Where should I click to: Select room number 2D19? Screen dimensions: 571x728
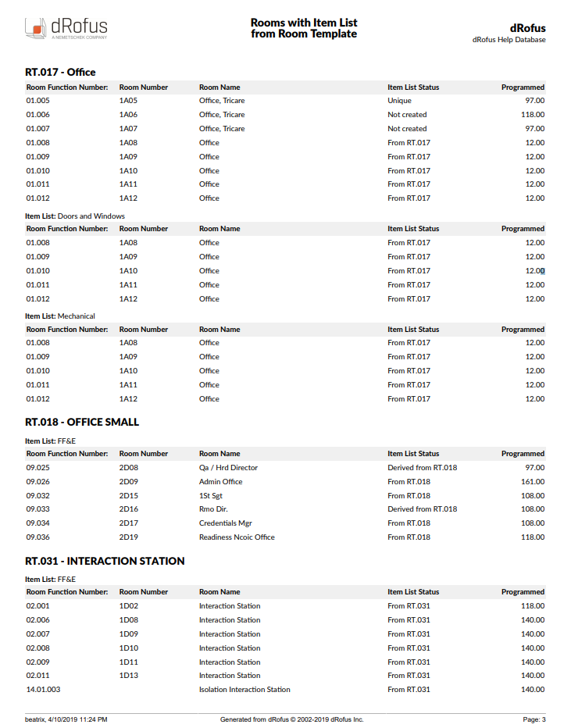(x=128, y=537)
